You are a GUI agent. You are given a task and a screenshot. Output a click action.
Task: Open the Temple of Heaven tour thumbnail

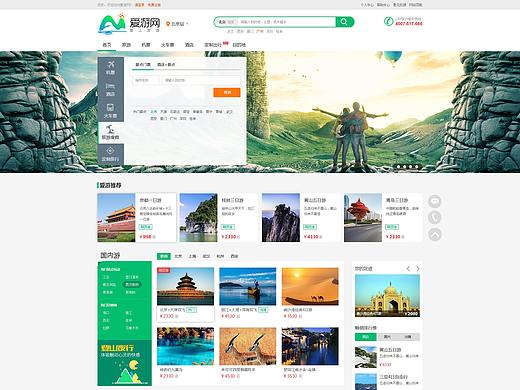tap(185, 286)
